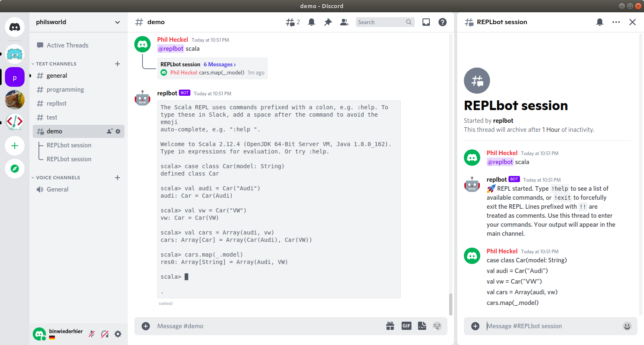Click replbot in 'Started by' line

tap(503, 121)
